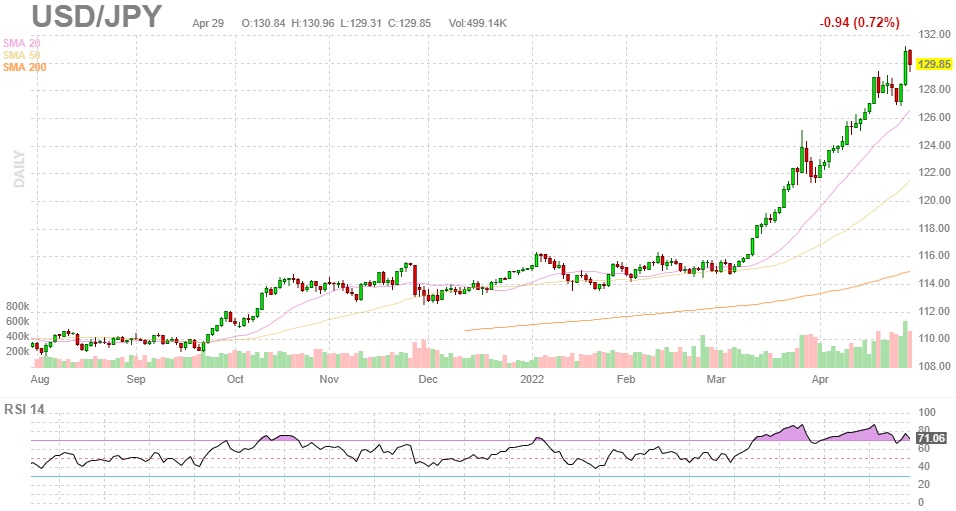This screenshot has width=956, height=511.
Task: Click the 128.00 price axis label
Action: (x=936, y=89)
